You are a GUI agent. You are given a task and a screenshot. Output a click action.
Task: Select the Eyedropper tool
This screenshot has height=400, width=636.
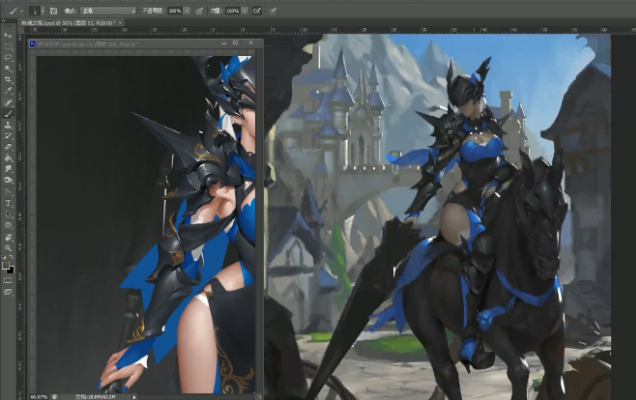pos(8,91)
